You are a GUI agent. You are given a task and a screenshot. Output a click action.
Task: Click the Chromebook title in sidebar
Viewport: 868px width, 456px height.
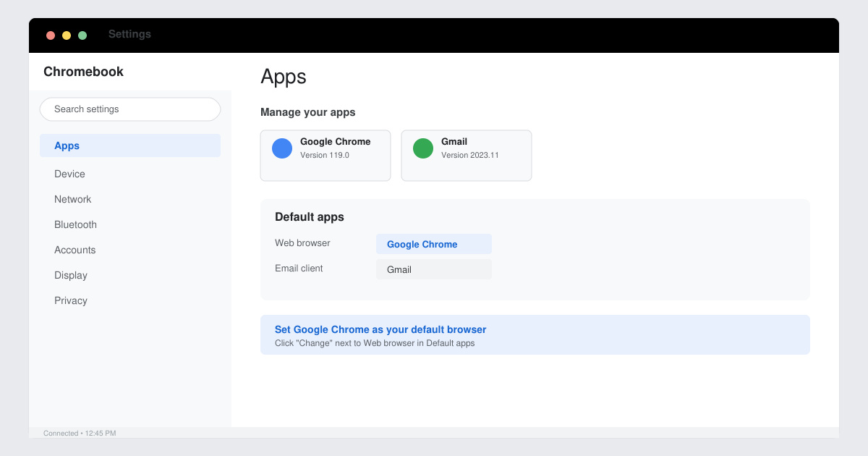pyautogui.click(x=83, y=72)
